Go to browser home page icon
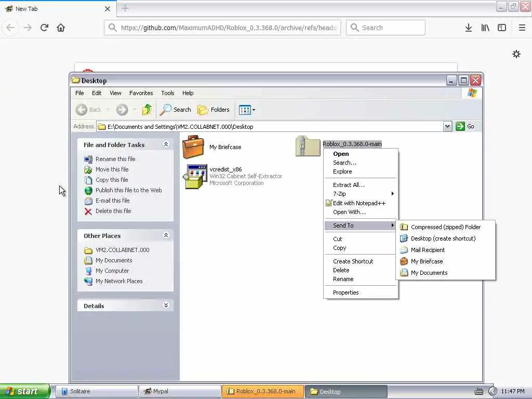This screenshot has width=532, height=399. [61, 28]
